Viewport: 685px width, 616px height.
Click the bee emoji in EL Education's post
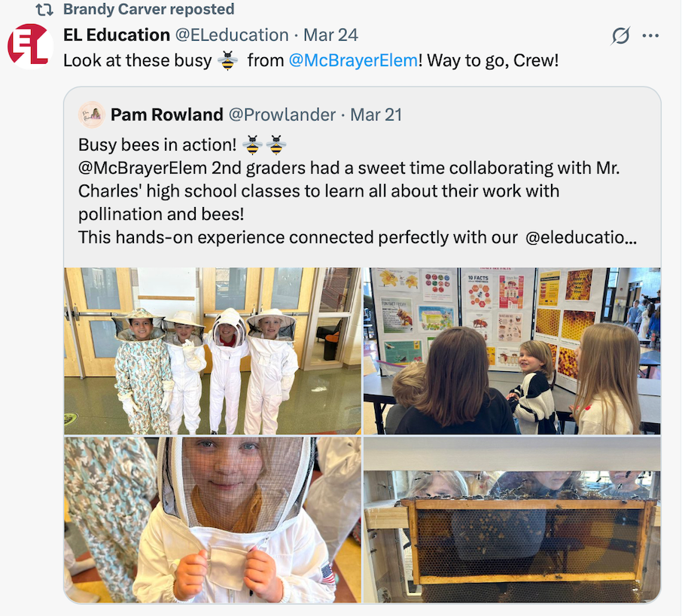228,60
